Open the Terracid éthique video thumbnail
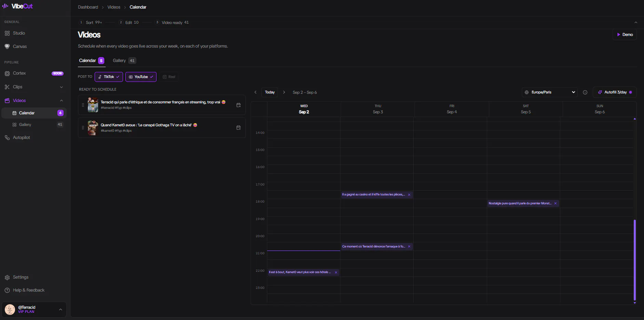This screenshot has height=320, width=644. [x=93, y=105]
